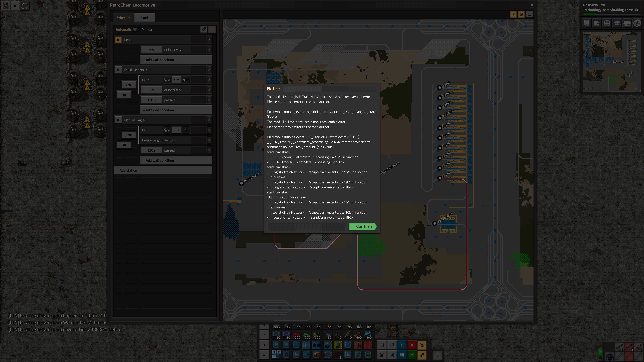The height and width of the screenshot is (362, 644).
Task: Select the cut scissors tool
Action: click(x=382, y=355)
